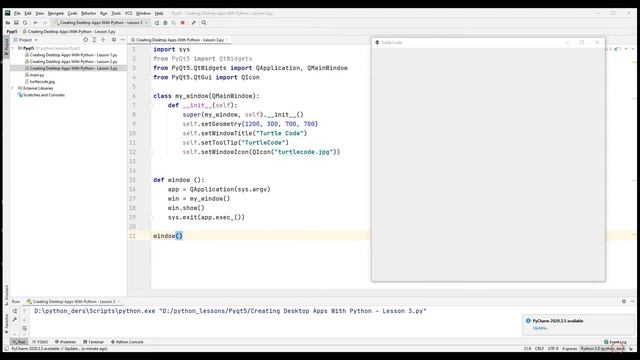
Task: Open the VCS menu
Action: pyautogui.click(x=129, y=13)
